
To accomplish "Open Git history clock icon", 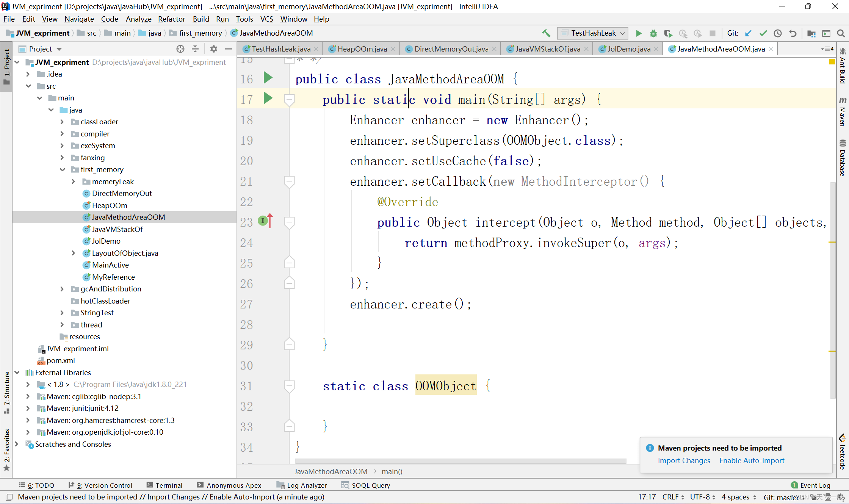I will pyautogui.click(x=778, y=33).
